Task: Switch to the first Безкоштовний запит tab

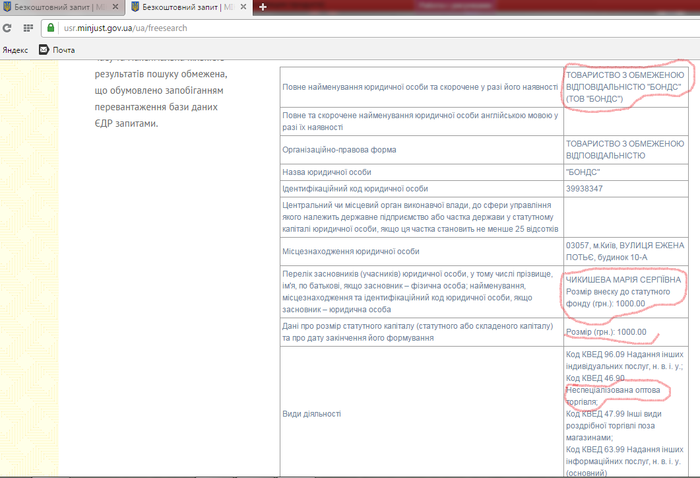Action: tap(61, 7)
